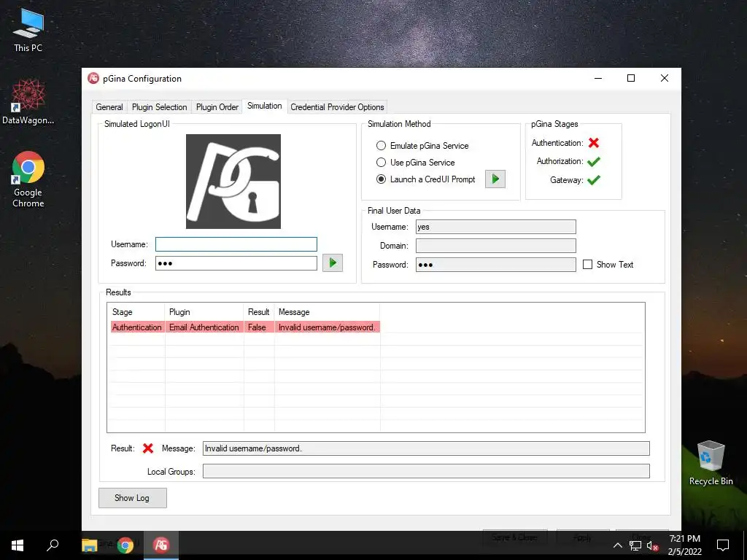747x560 pixels.
Task: Click the pGina padlock logo image
Action: (233, 182)
